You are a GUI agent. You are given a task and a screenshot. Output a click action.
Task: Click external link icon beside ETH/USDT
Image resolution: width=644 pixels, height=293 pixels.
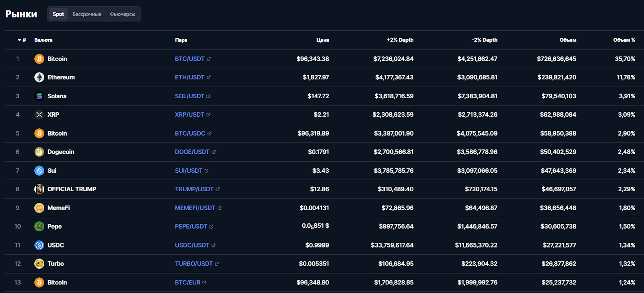(208, 78)
